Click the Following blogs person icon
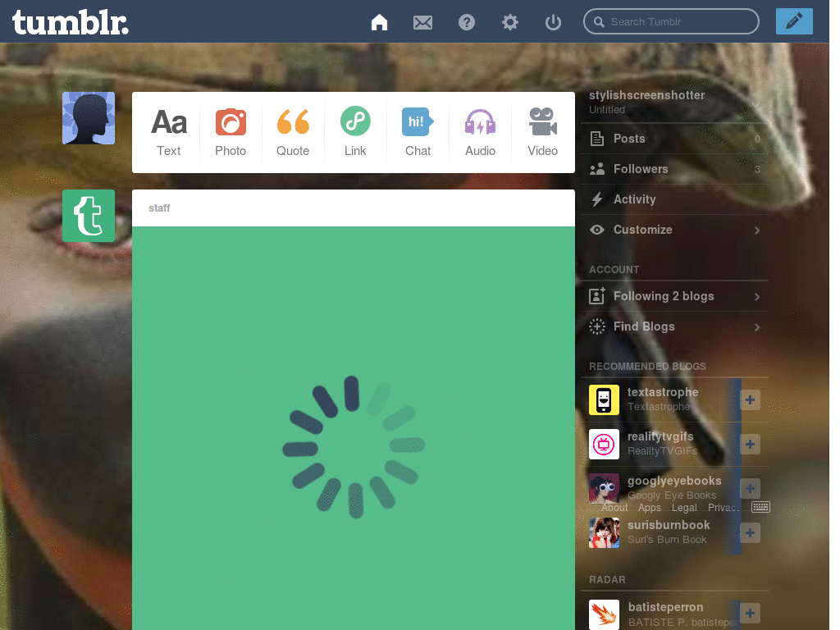Screen dimensions: 840x630 (x=597, y=295)
